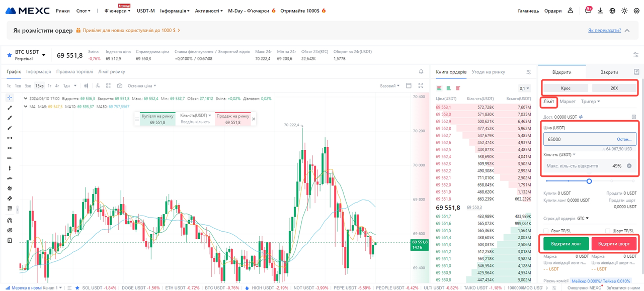
Task: Select the horizontal line drawing tool
Action: [x=10, y=137]
